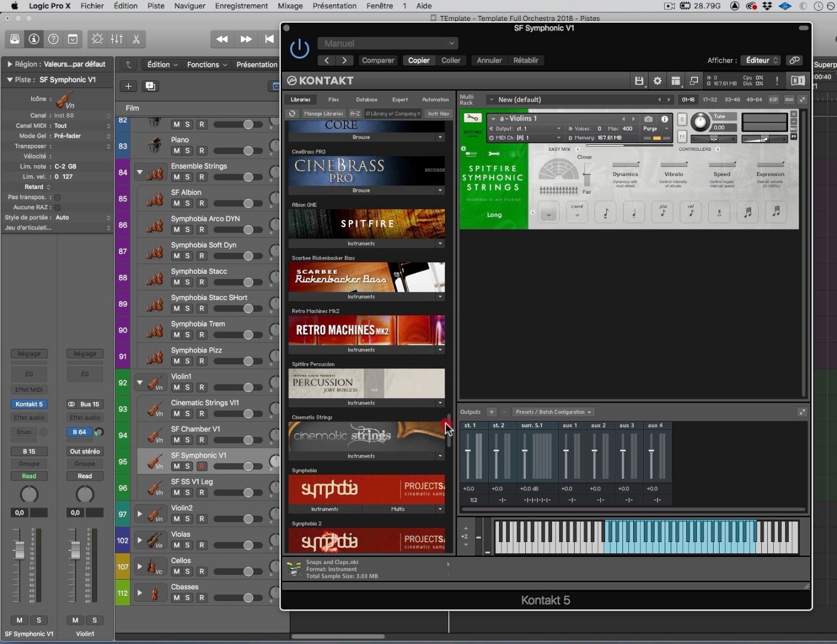Image resolution: width=837 pixels, height=644 pixels.
Task: Mute the Piano track
Action: tap(176, 151)
